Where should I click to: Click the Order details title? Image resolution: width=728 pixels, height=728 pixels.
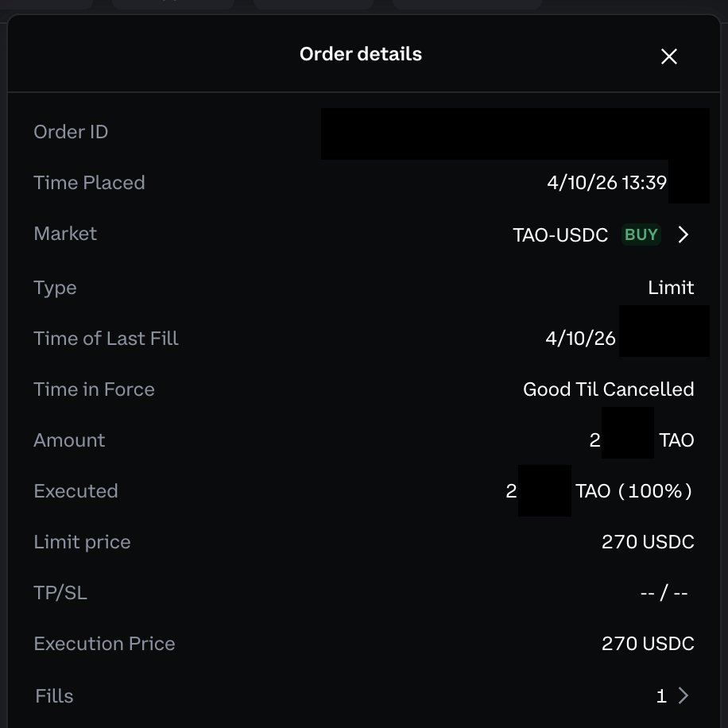360,54
